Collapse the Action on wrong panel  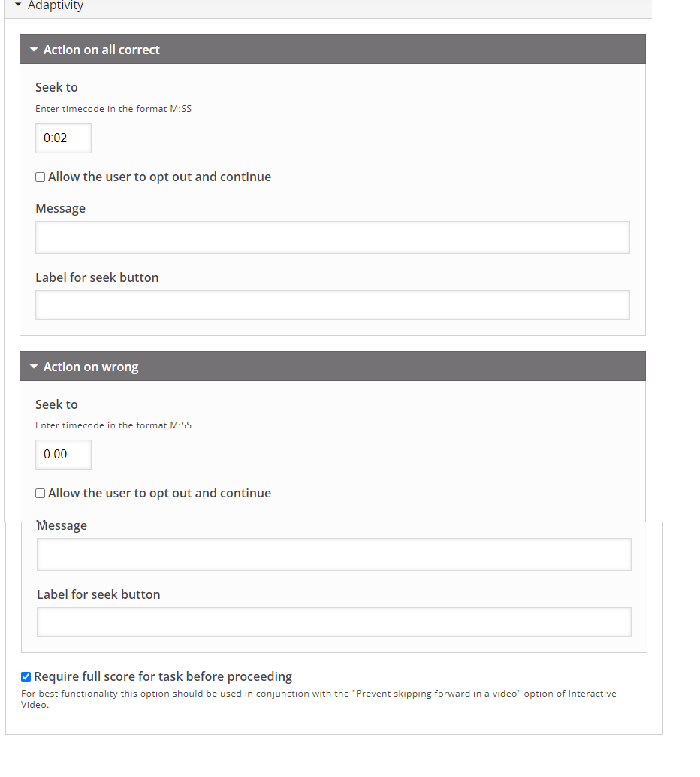pyautogui.click(x=333, y=366)
